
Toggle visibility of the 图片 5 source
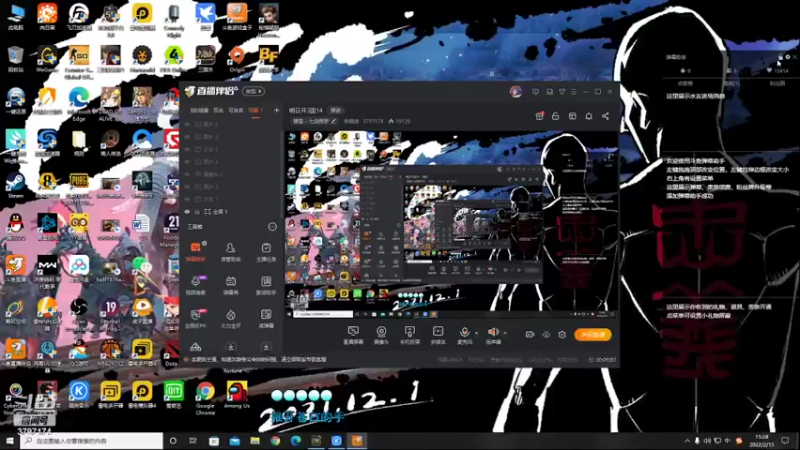187,124
